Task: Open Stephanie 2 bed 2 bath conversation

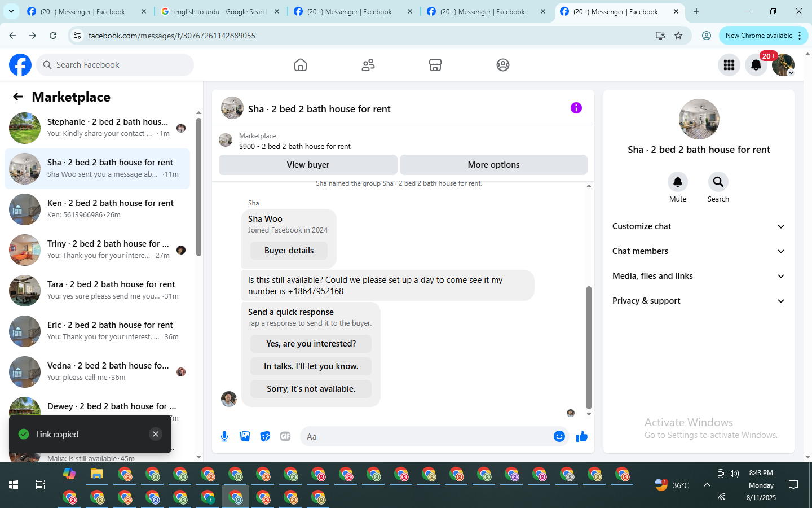Action: [x=97, y=128]
